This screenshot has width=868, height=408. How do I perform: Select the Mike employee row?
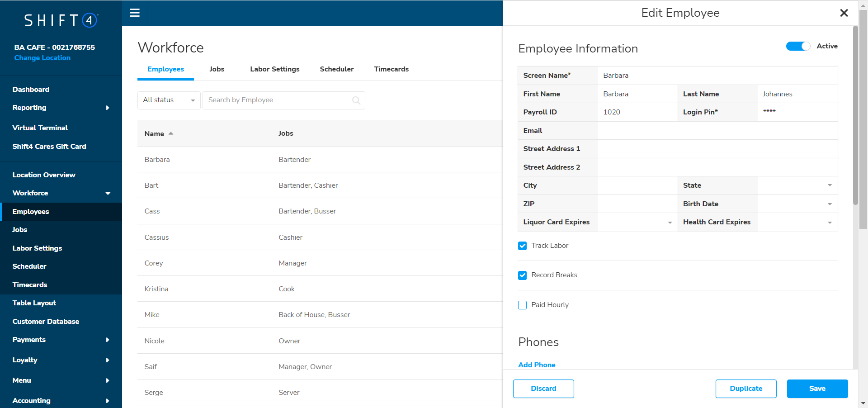pos(320,315)
